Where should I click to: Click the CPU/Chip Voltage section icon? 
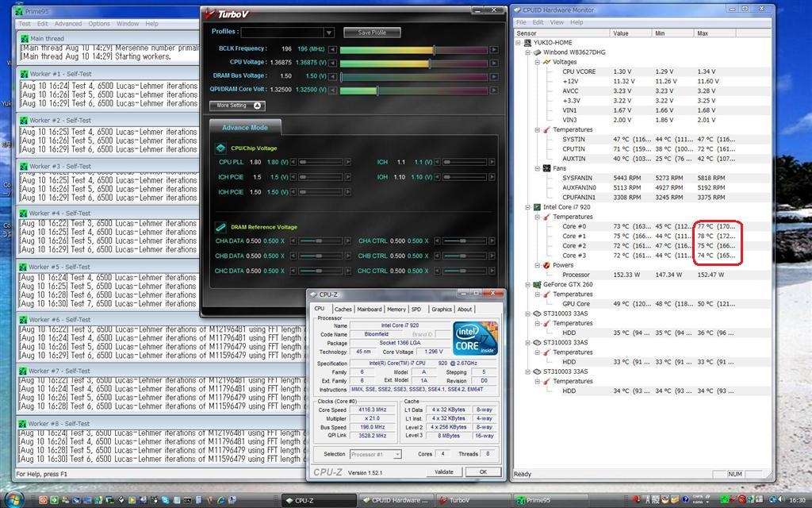[220, 148]
